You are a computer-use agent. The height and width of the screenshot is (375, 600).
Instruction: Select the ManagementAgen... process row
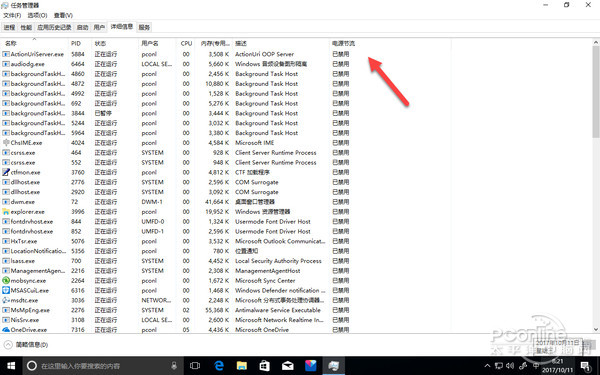226,271
